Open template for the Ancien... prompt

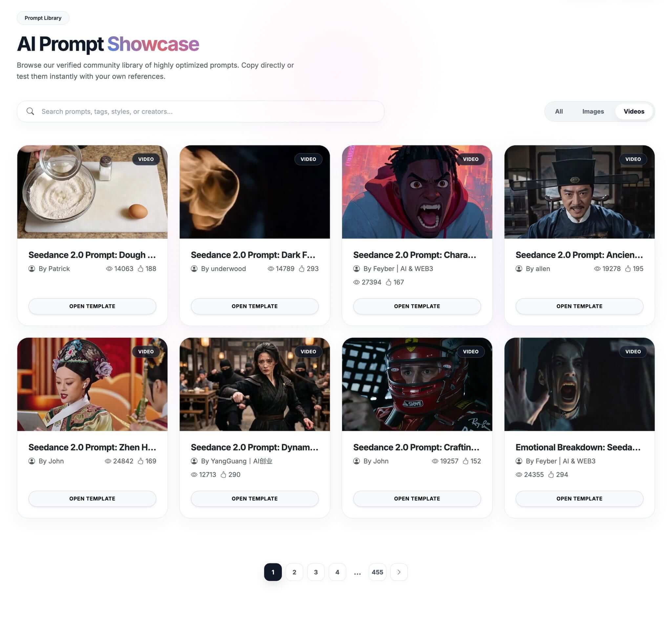pyautogui.click(x=579, y=306)
